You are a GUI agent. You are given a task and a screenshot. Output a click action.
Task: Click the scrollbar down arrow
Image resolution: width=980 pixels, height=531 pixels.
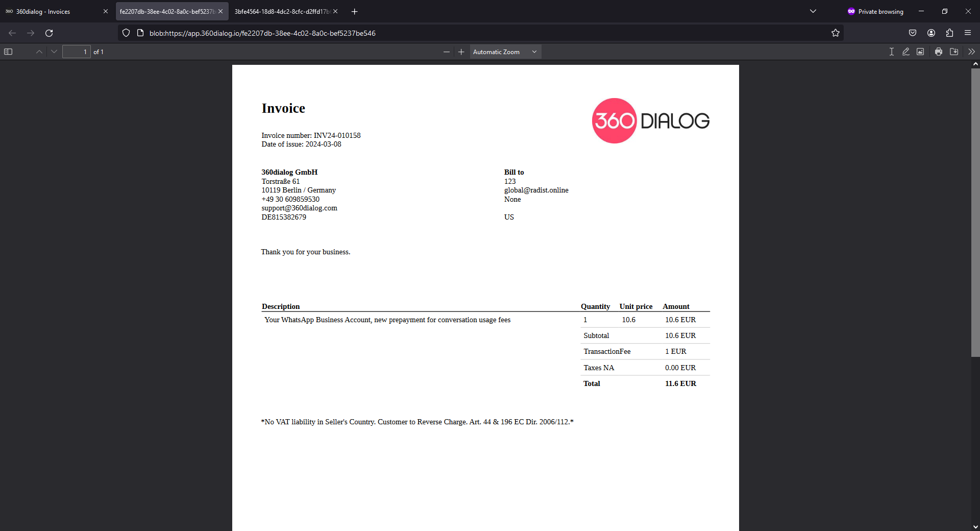click(x=975, y=527)
